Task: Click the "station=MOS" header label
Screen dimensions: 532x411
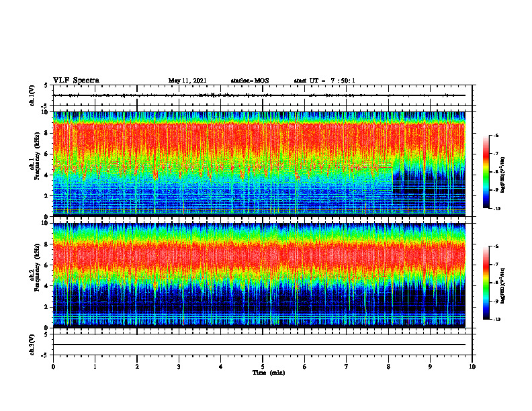Action: click(x=250, y=81)
